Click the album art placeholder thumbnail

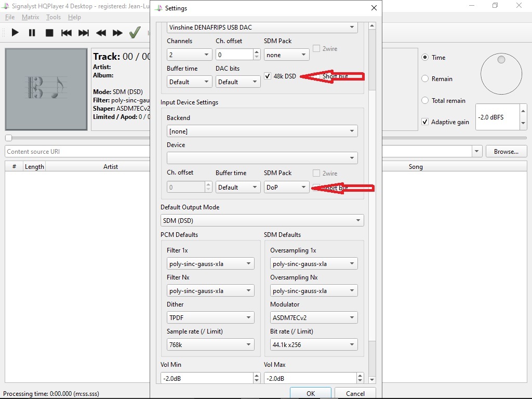[46, 89]
